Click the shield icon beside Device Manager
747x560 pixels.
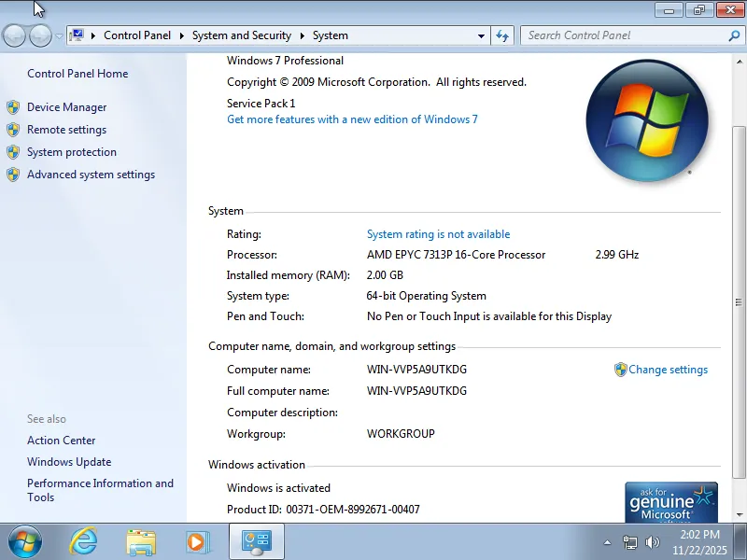pyautogui.click(x=13, y=107)
